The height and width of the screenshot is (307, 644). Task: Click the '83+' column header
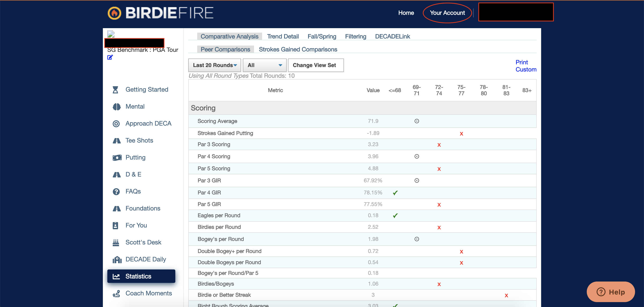click(527, 90)
